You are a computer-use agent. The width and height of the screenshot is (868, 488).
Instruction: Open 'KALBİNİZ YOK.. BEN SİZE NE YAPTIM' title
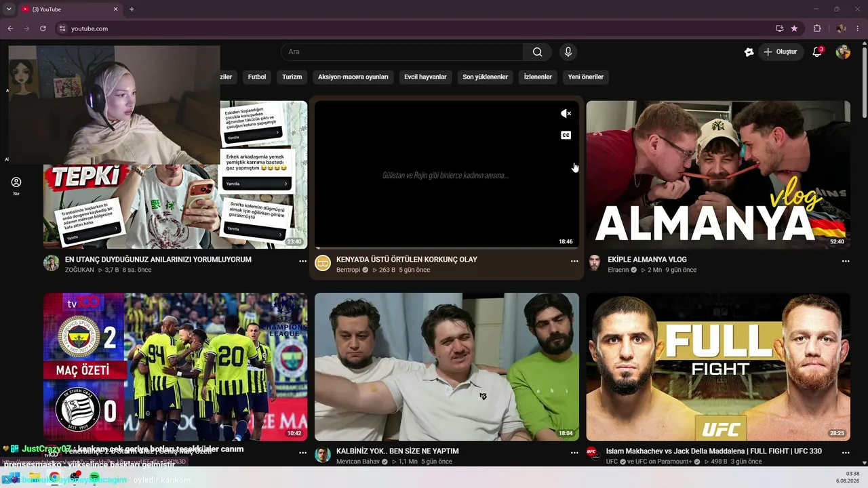[397, 451]
